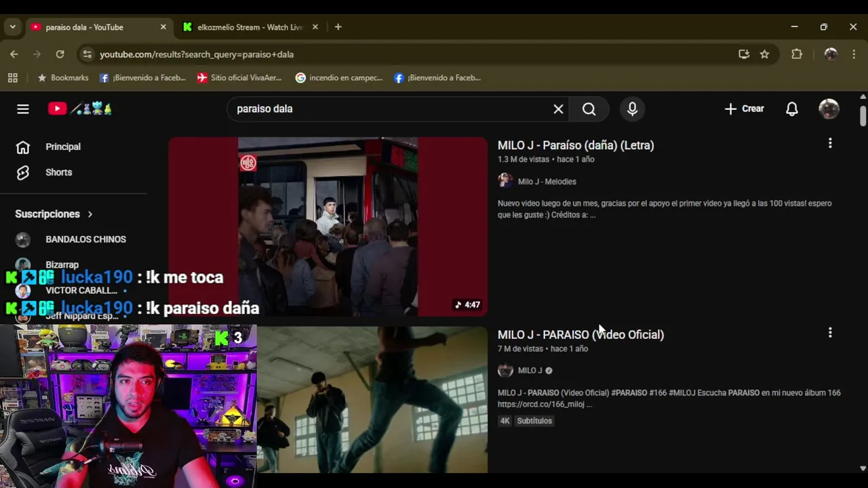Switch to the elkozmelio Stream tab

[250, 27]
